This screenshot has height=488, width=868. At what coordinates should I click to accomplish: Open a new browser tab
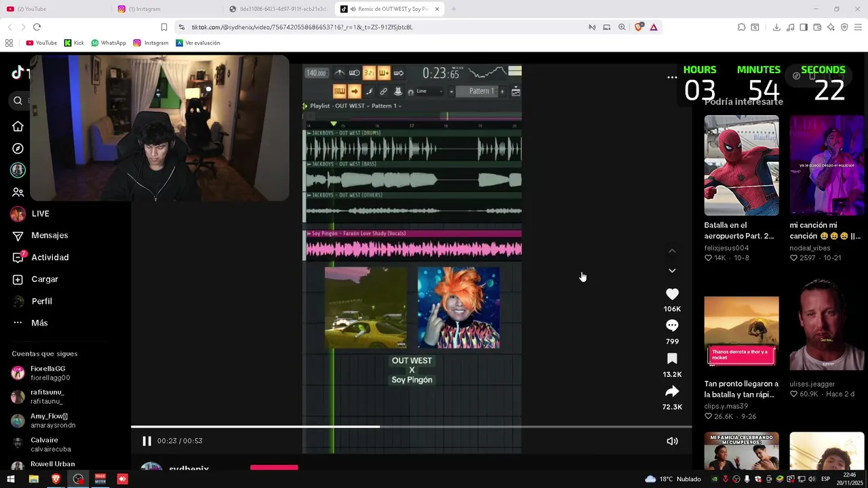pos(454,9)
